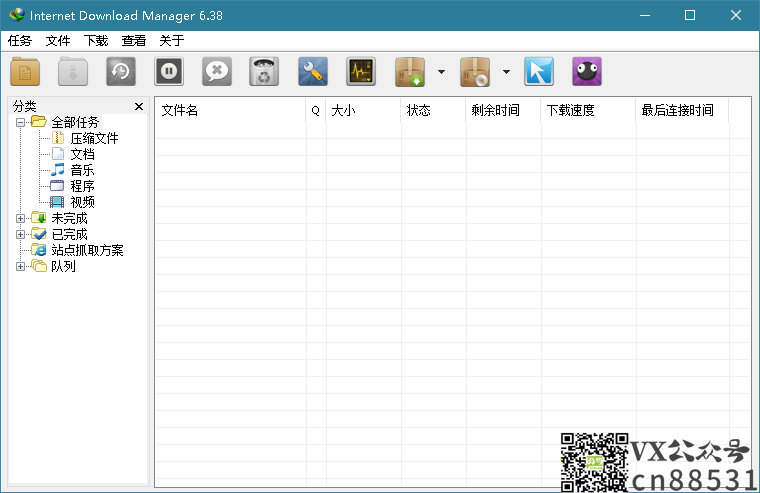Viewport: 760px width, 493px height.
Task: Expand the 队列 tree node
Action: tap(20, 266)
